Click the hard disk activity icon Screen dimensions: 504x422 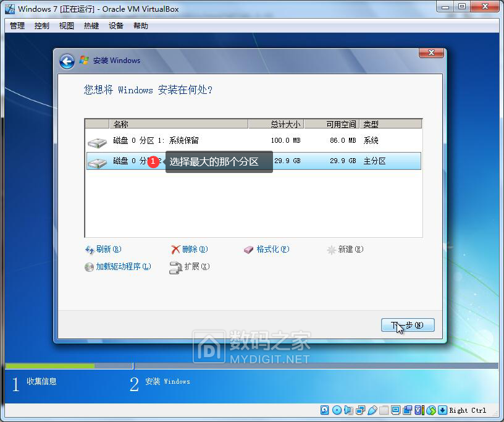(x=325, y=410)
